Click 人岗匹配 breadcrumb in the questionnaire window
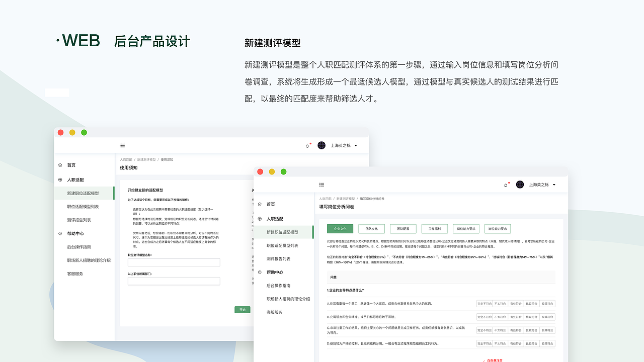The height and width of the screenshot is (362, 644). 325,199
